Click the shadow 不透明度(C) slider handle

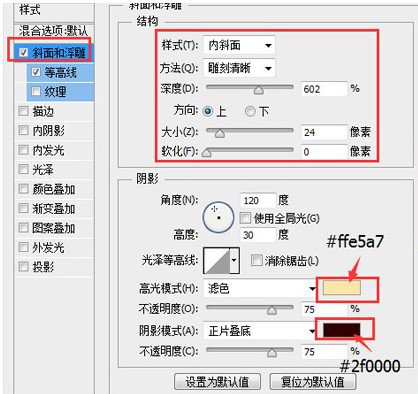(x=272, y=353)
